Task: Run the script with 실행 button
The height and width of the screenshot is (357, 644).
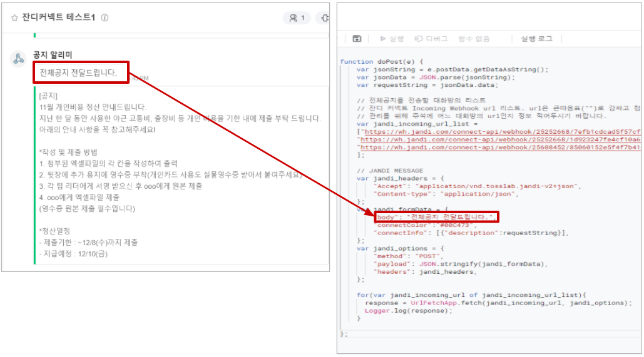Action: coord(392,39)
